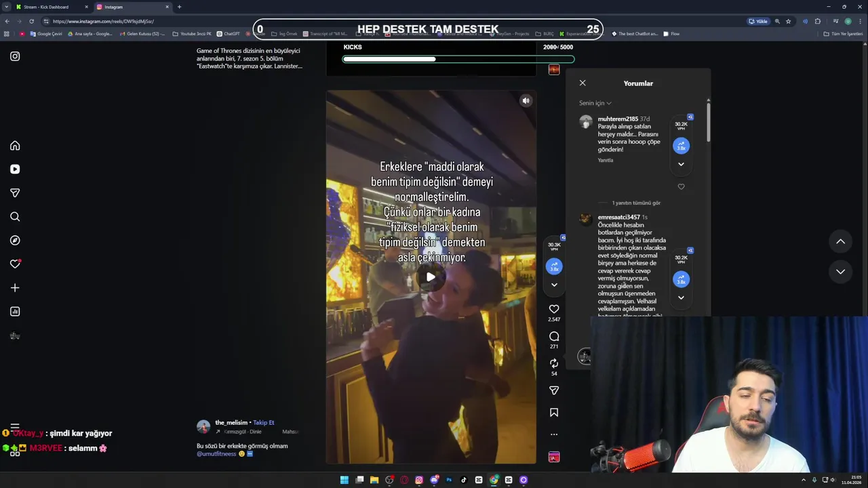This screenshot has height=488, width=868.
Task: Go to the next reel with down arrow
Action: 840,272
